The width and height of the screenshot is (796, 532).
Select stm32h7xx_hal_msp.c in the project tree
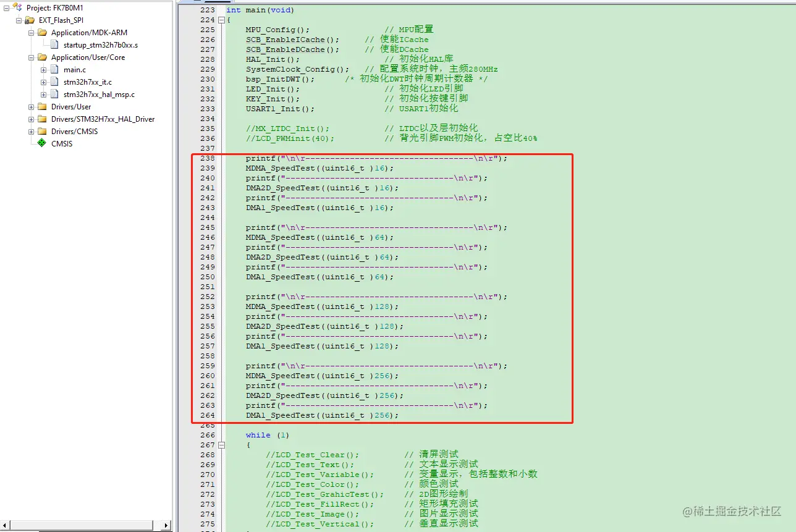[x=99, y=94]
